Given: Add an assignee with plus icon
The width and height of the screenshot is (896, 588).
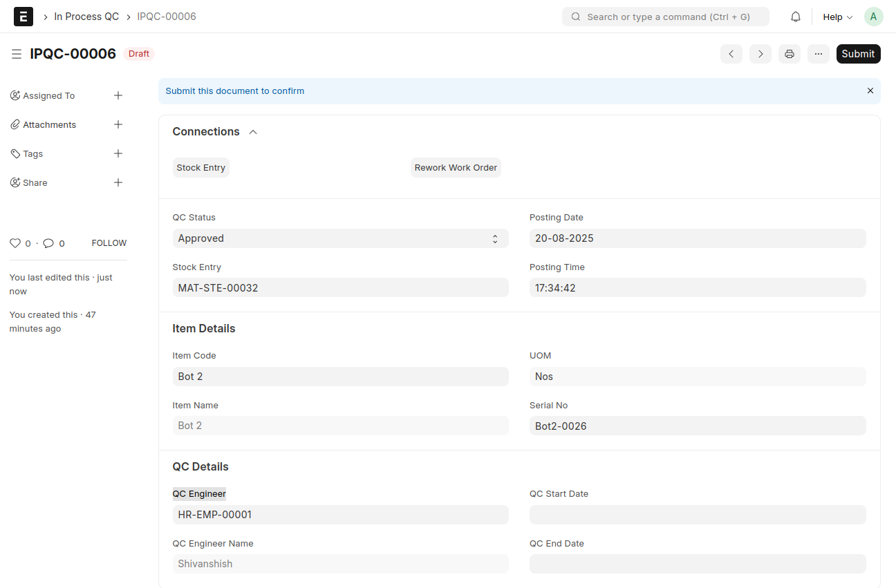Looking at the screenshot, I should [118, 96].
